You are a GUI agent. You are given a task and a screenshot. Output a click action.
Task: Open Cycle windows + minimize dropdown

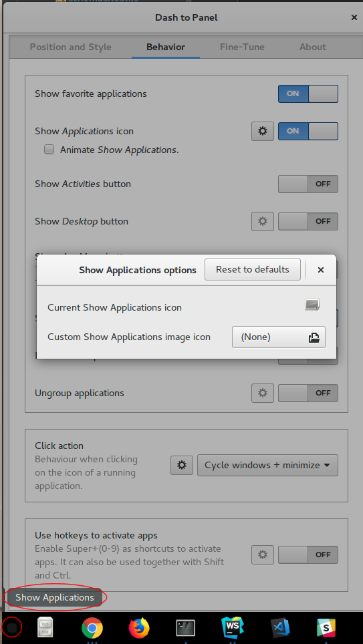click(267, 466)
